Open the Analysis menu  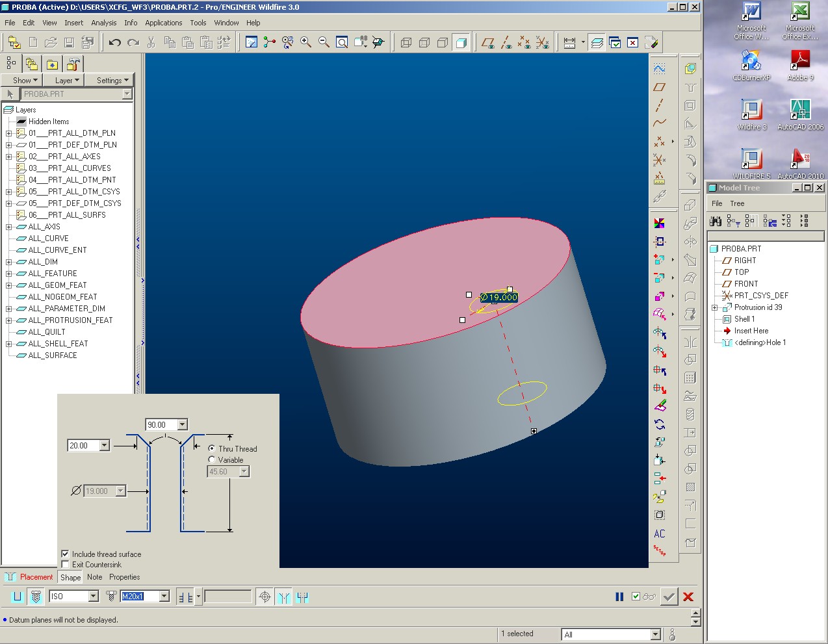[x=104, y=23]
